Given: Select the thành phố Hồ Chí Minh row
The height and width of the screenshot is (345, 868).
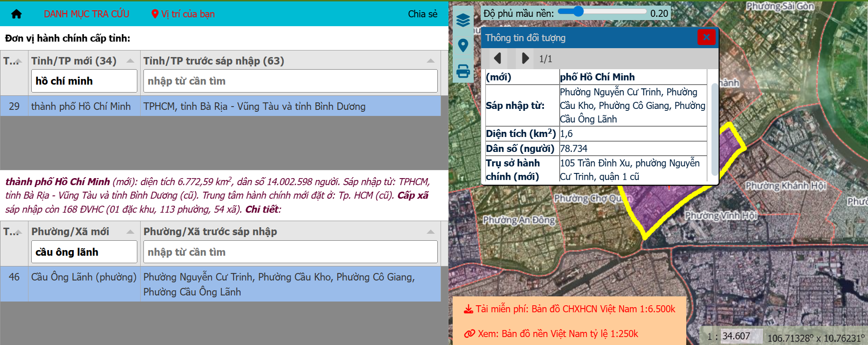Looking at the screenshot, I should 221,107.
